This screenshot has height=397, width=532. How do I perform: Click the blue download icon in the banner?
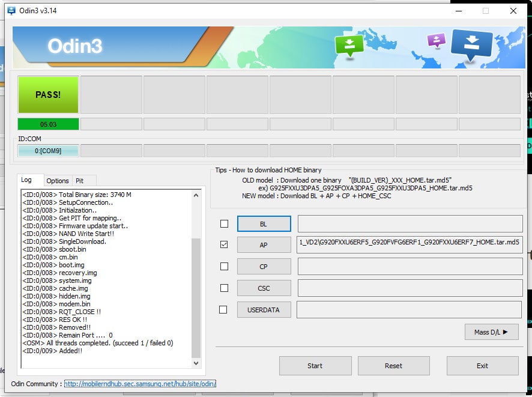[x=471, y=44]
